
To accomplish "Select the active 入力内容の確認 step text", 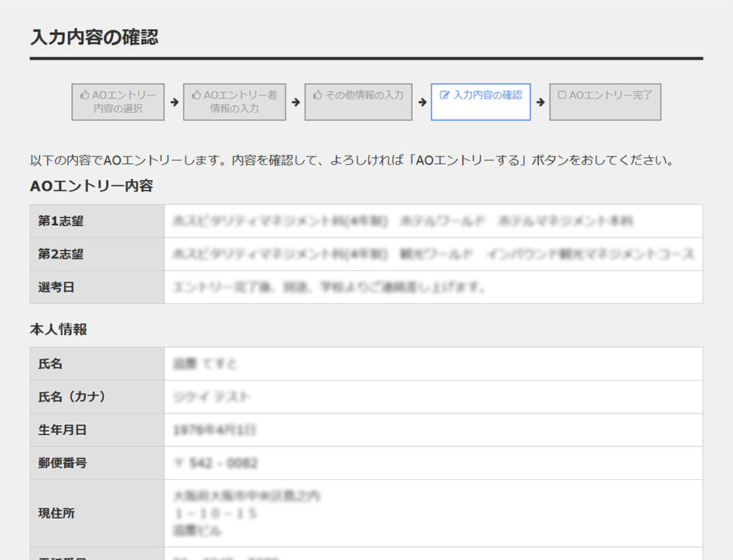I will coord(487,95).
